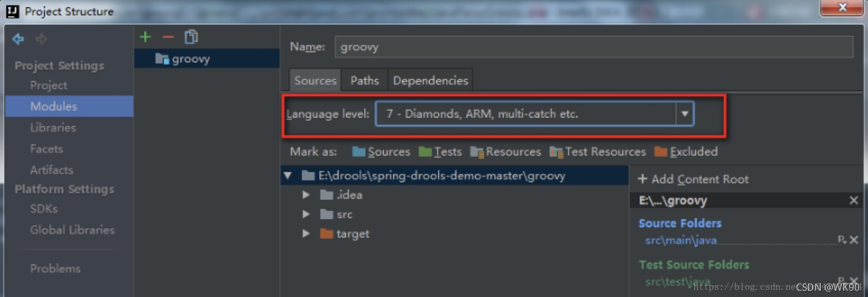
Task: Mark folder as Excluded
Action: (x=686, y=152)
